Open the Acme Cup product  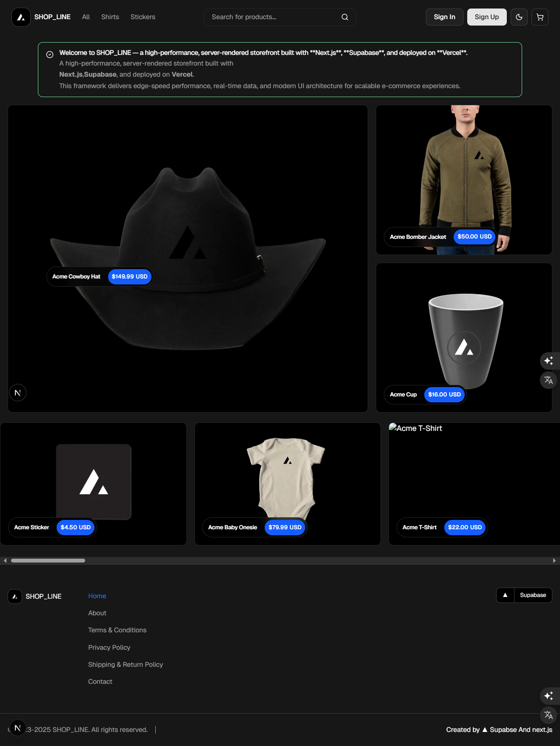tap(464, 338)
